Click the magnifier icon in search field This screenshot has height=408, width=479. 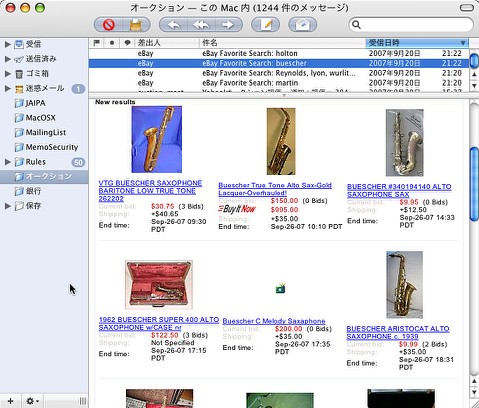point(356,25)
